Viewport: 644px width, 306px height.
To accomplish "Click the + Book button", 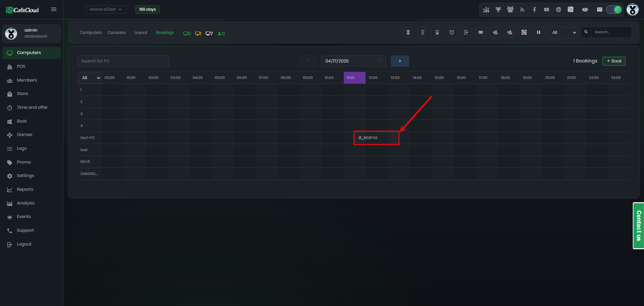I will coord(614,61).
